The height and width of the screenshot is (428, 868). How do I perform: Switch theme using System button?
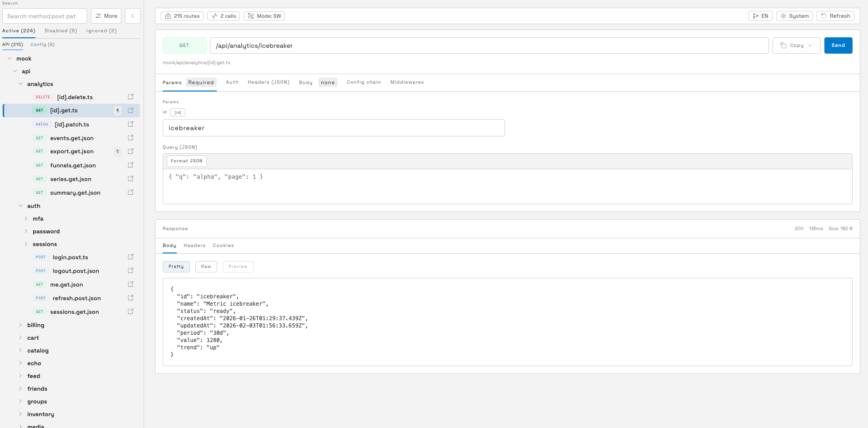click(794, 16)
